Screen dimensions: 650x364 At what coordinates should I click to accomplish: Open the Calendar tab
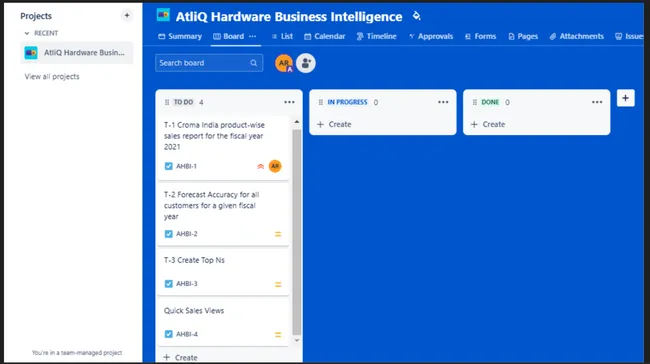tap(325, 36)
